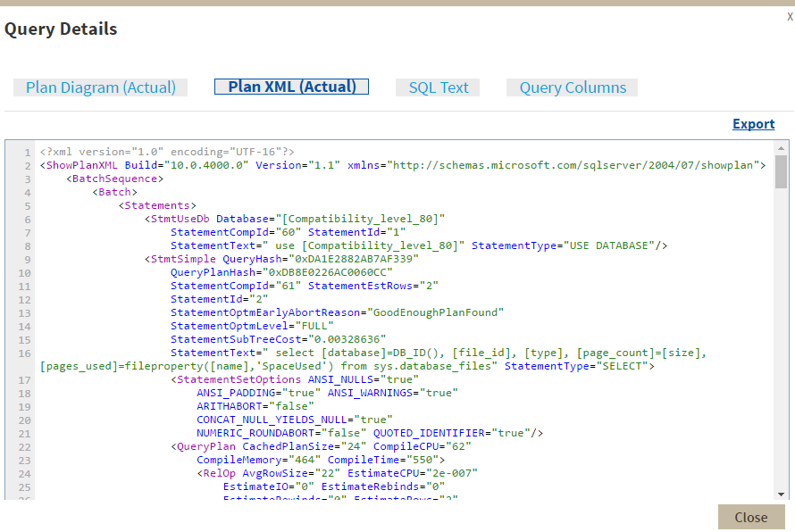Viewport: 795px width, 532px height.
Task: Click the Query Details heading
Action: click(x=61, y=29)
